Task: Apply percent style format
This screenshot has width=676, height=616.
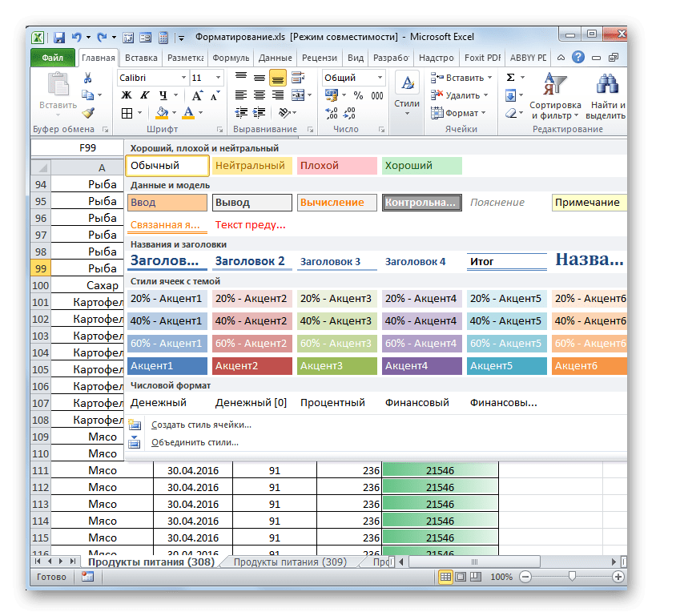Action: [358, 95]
